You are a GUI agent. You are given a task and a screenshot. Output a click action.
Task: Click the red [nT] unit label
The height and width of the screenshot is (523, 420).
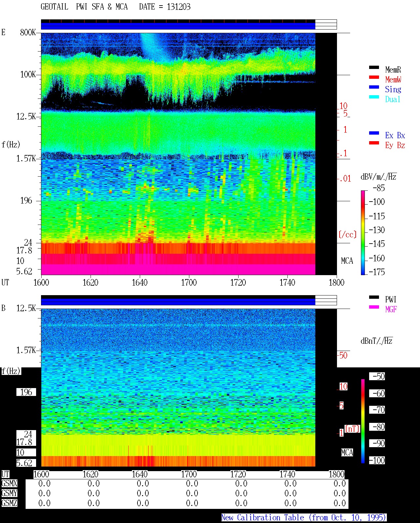coord(352,429)
